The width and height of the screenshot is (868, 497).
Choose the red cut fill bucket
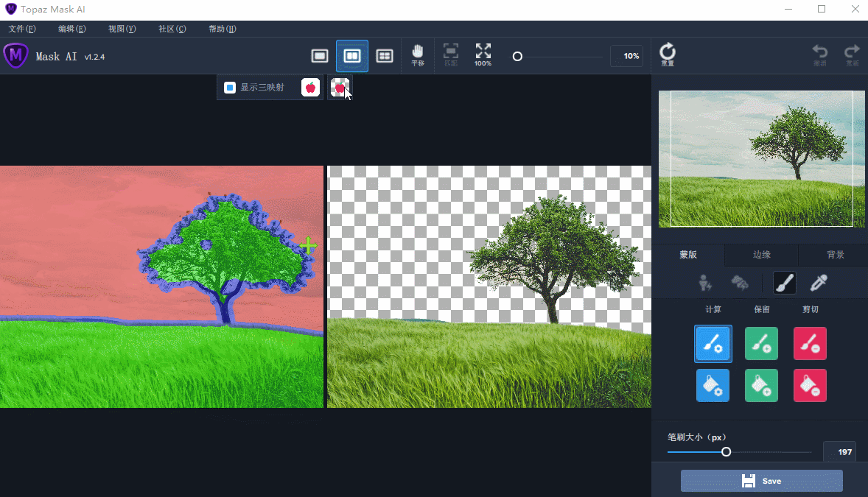pyautogui.click(x=810, y=385)
